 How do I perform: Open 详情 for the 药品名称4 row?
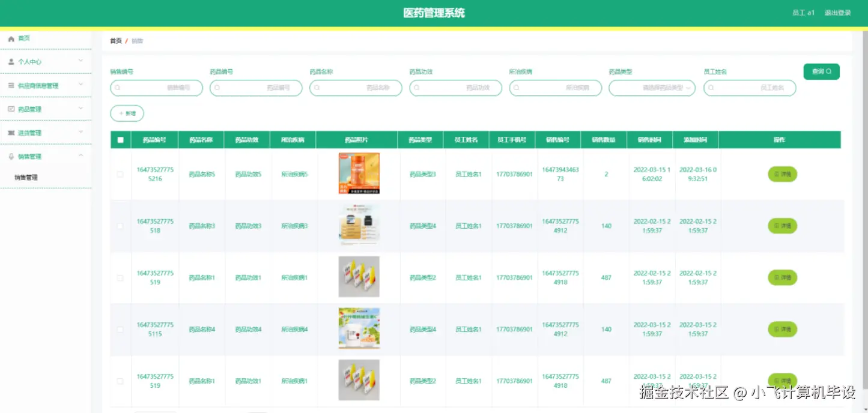tap(782, 329)
